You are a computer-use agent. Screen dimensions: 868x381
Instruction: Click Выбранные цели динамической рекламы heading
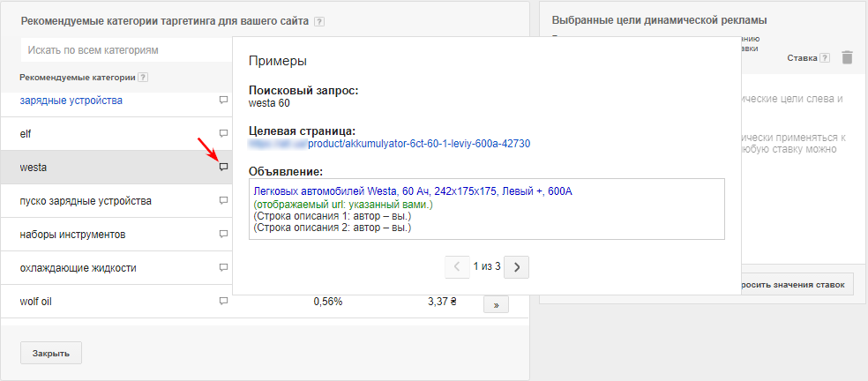click(x=659, y=20)
